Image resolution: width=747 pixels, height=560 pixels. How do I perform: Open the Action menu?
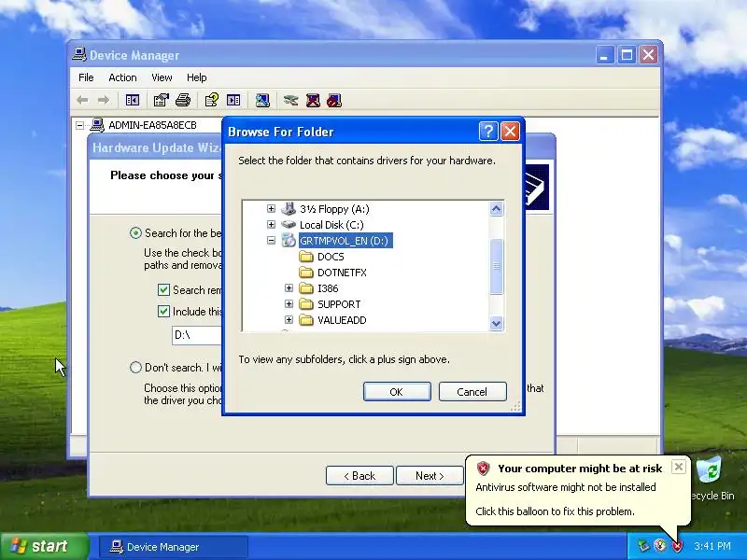pyautogui.click(x=122, y=77)
